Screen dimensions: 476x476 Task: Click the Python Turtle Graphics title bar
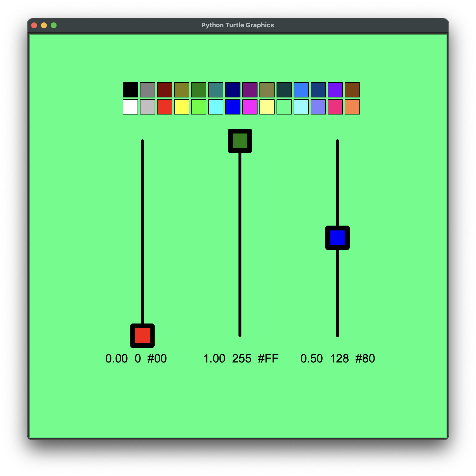[238, 25]
